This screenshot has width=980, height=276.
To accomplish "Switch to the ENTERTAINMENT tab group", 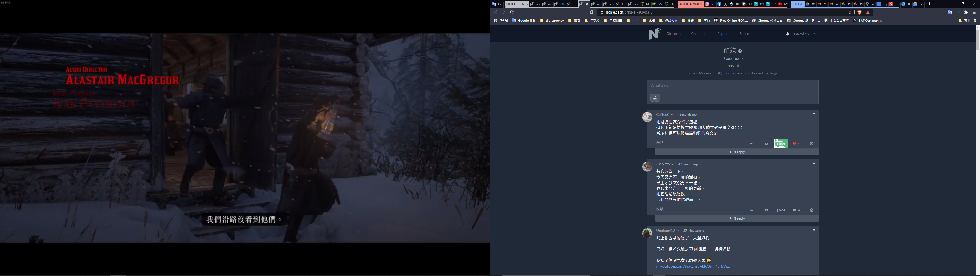I will point(691,4).
